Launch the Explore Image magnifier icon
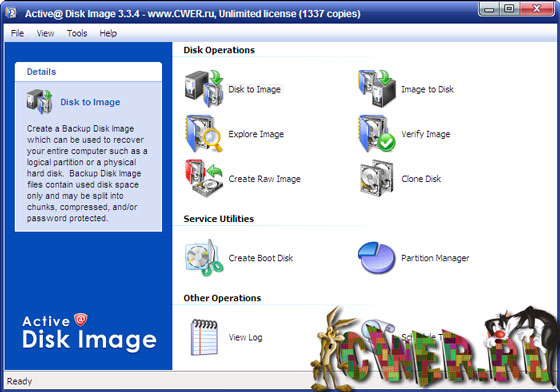 pos(204,134)
